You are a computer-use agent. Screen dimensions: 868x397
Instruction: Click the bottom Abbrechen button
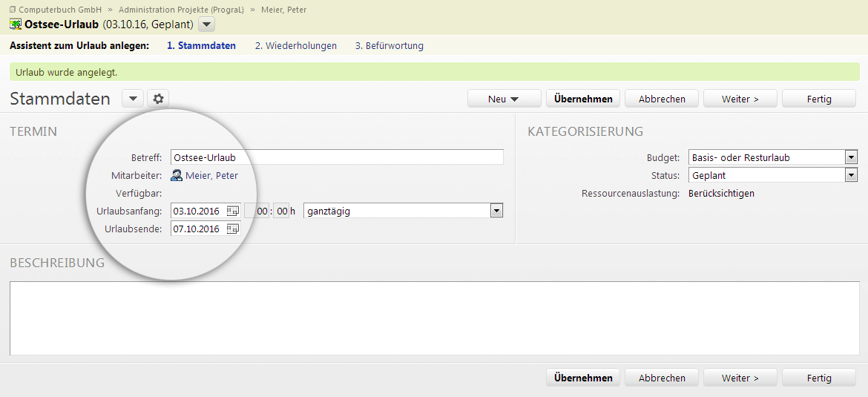[662, 378]
